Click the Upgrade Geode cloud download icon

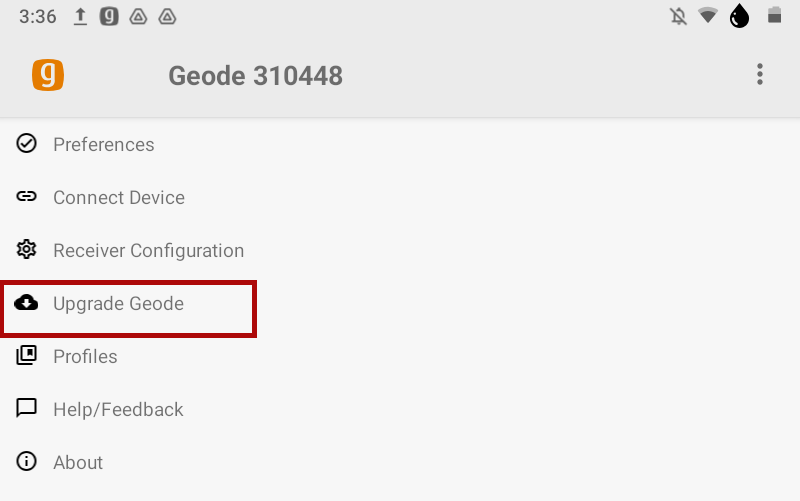pos(27,303)
